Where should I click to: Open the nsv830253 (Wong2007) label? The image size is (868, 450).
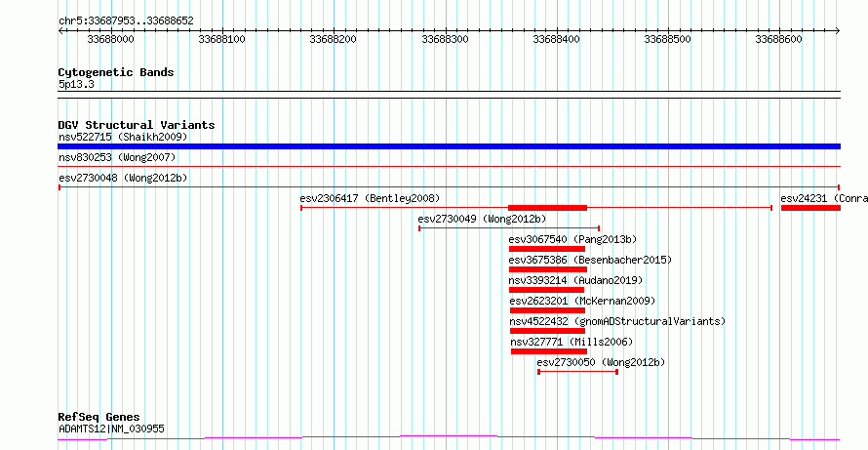(x=117, y=158)
